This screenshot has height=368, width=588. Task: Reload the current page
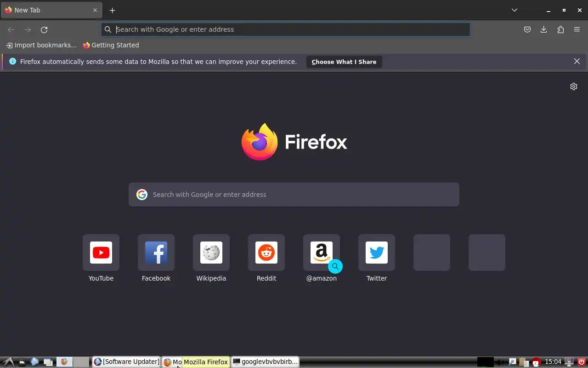pyautogui.click(x=44, y=29)
